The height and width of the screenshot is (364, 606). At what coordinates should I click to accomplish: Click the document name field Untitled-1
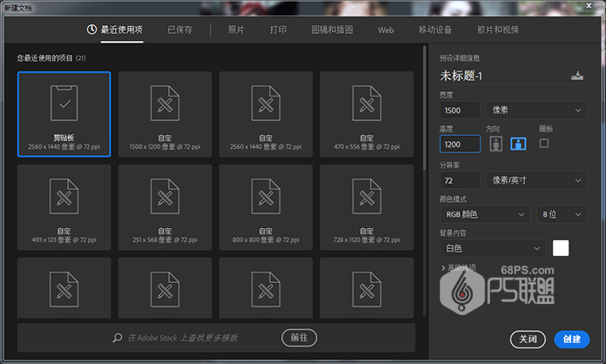click(503, 76)
